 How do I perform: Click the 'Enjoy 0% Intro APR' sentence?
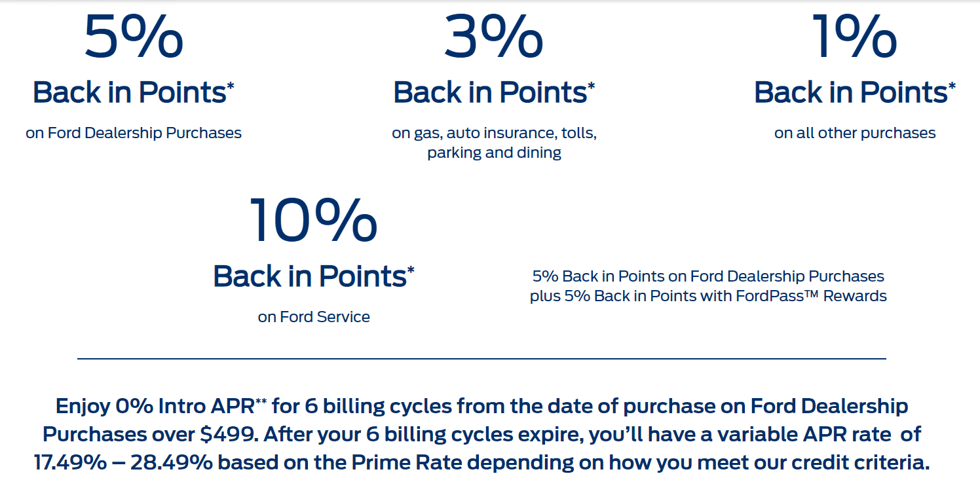[157, 407]
